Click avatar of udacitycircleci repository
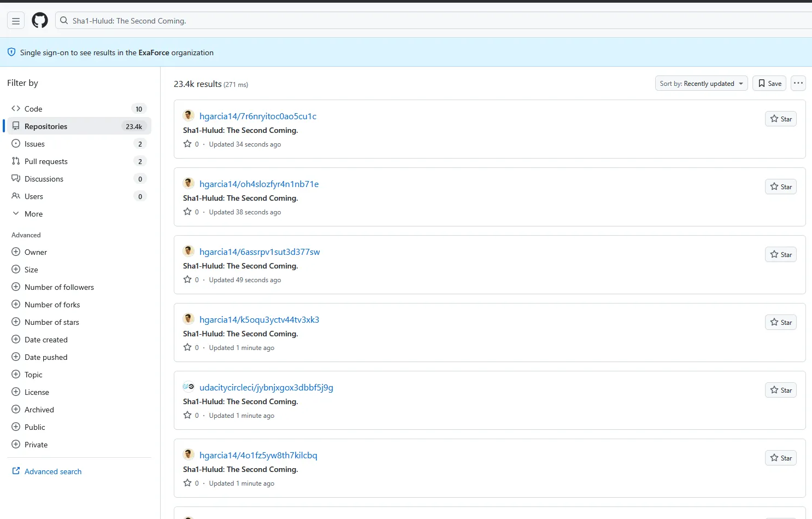The height and width of the screenshot is (519, 812). click(x=189, y=387)
